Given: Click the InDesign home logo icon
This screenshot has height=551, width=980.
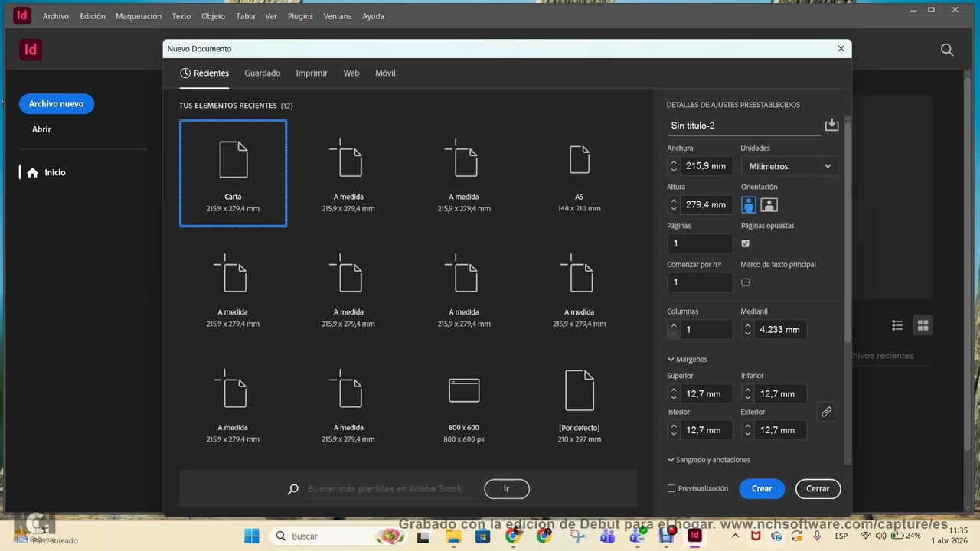Looking at the screenshot, I should point(31,51).
